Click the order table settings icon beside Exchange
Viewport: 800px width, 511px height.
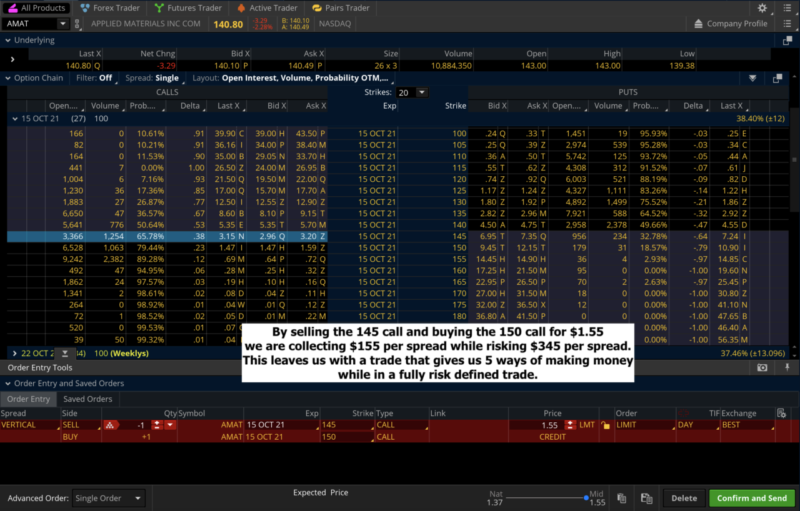coord(781,413)
